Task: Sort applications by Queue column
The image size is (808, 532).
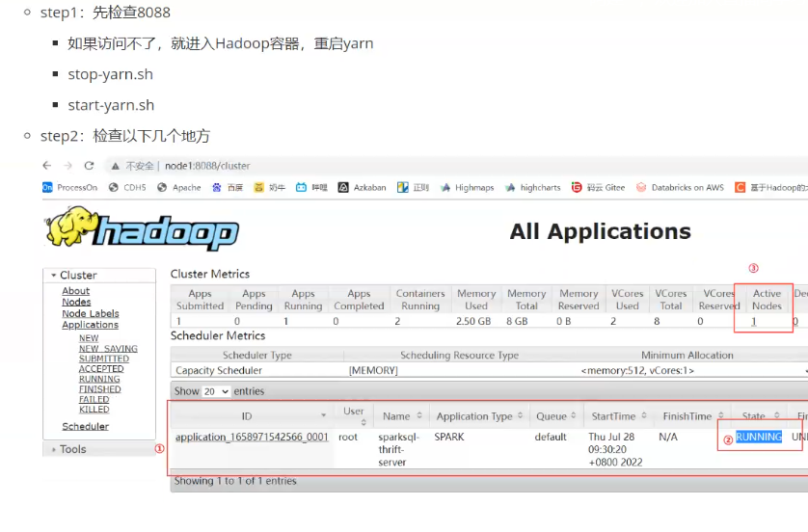Action: pos(556,416)
